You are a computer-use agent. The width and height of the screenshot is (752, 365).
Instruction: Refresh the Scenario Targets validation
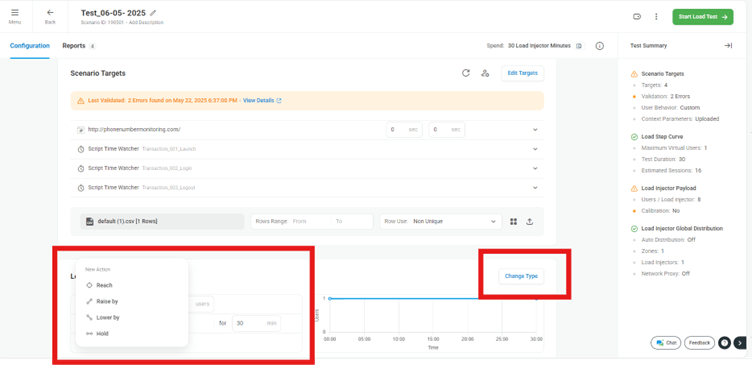tap(466, 73)
